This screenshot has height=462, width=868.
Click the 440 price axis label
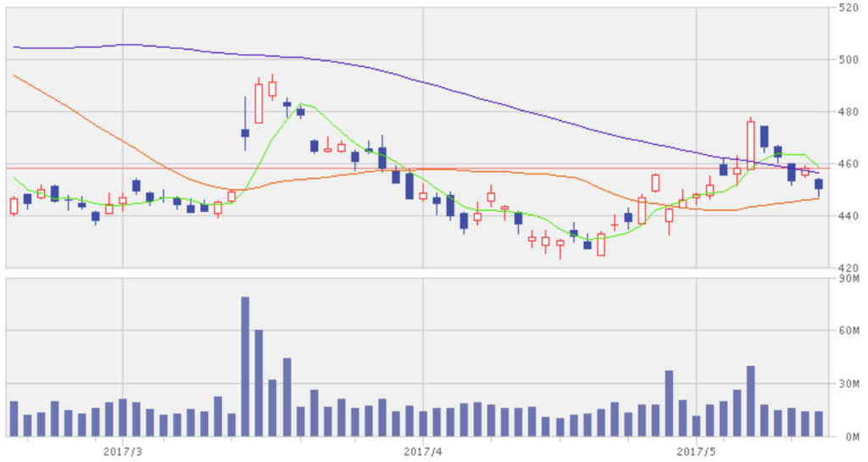coord(849,216)
